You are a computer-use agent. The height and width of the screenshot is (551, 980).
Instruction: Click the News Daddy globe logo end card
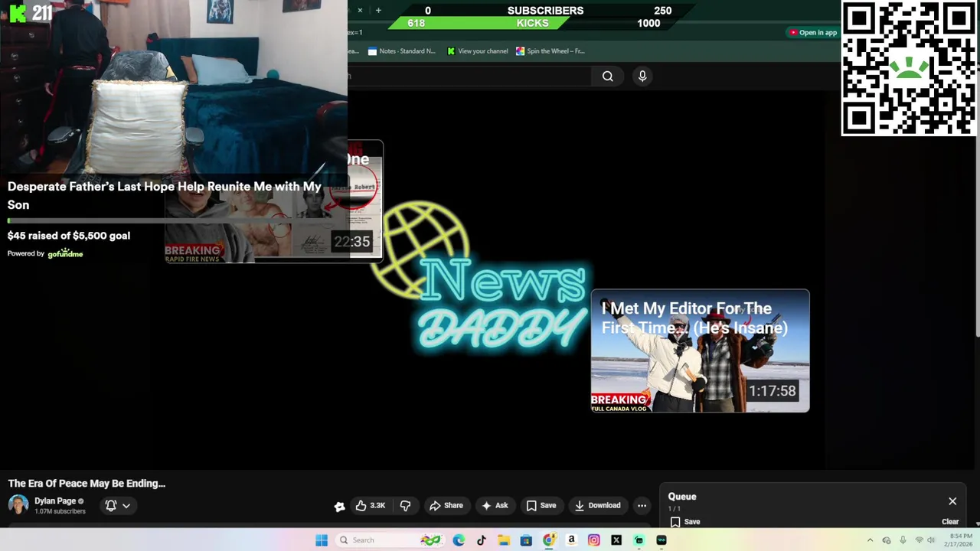(x=479, y=275)
